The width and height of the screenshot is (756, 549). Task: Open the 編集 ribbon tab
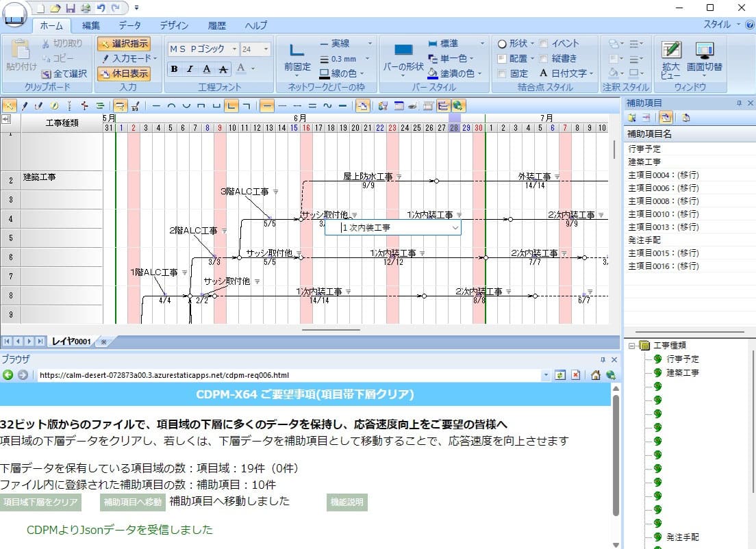click(x=90, y=25)
